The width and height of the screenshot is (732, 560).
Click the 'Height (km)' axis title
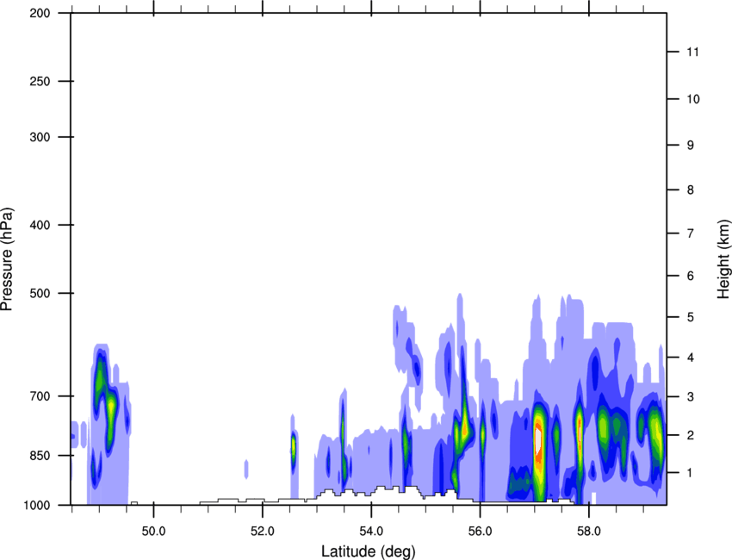pyautogui.click(x=723, y=259)
